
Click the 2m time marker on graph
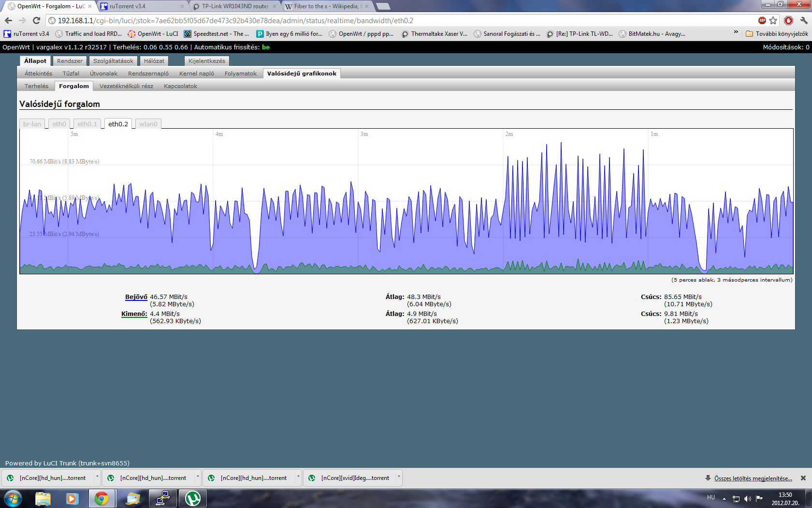pos(509,134)
